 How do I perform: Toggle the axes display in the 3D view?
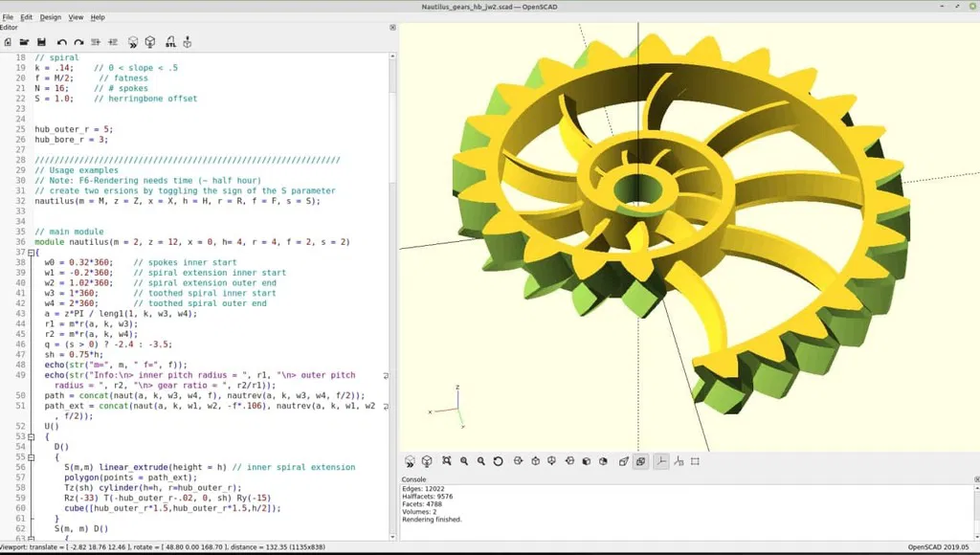(660, 461)
